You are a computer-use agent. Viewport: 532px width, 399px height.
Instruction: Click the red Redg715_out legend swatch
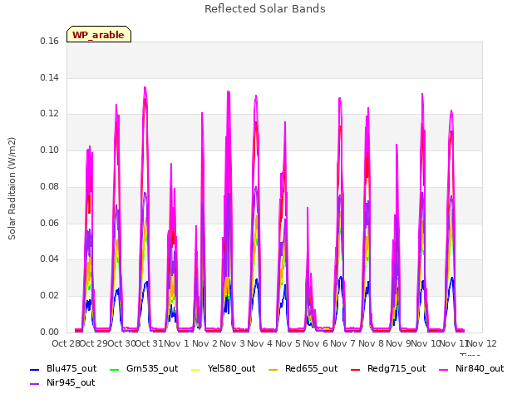355,369
